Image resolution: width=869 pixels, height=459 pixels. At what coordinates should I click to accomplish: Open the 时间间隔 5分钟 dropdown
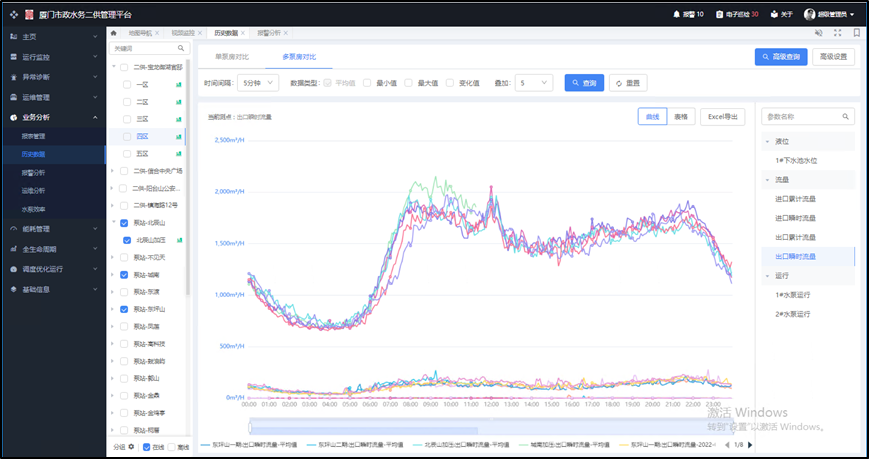tap(257, 83)
